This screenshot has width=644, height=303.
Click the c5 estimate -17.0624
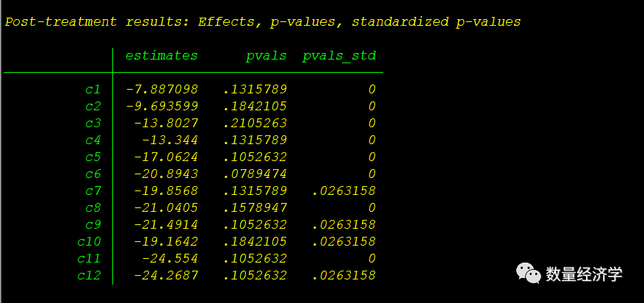166,157
